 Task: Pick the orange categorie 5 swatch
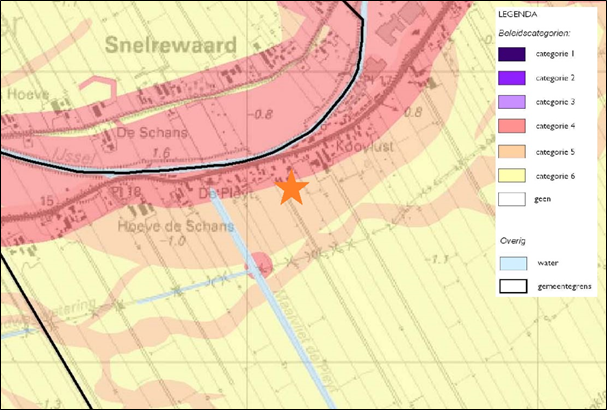point(518,151)
